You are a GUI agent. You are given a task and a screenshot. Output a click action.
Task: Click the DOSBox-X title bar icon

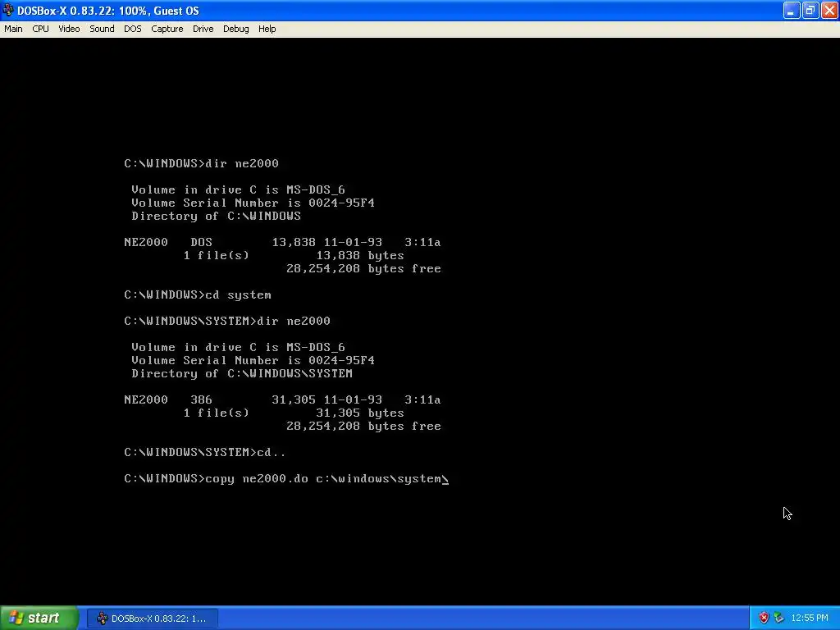coord(8,10)
